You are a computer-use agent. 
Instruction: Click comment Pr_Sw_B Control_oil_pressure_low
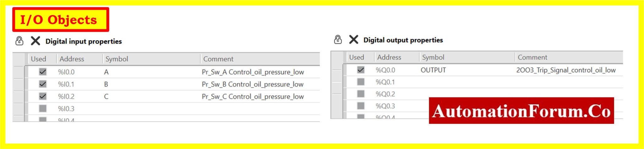pyautogui.click(x=253, y=84)
